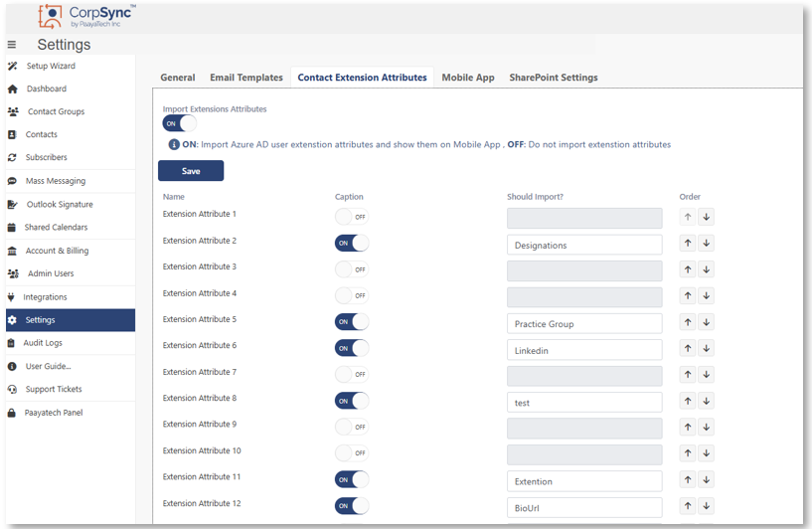
Task: Open Admin Users icon
Action: [13, 273]
